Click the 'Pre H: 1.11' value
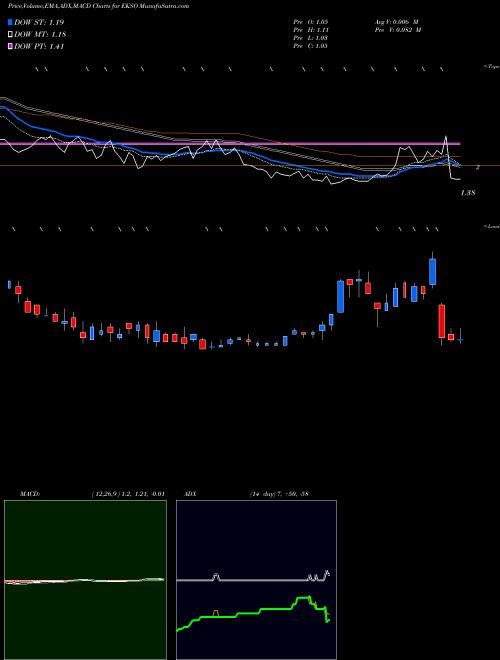 311,30
